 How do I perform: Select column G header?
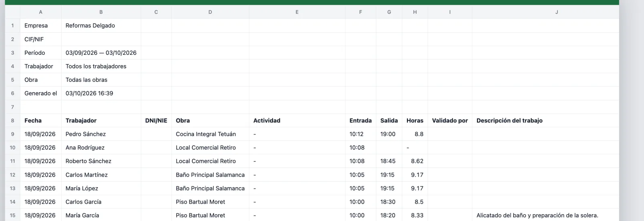pyautogui.click(x=389, y=12)
